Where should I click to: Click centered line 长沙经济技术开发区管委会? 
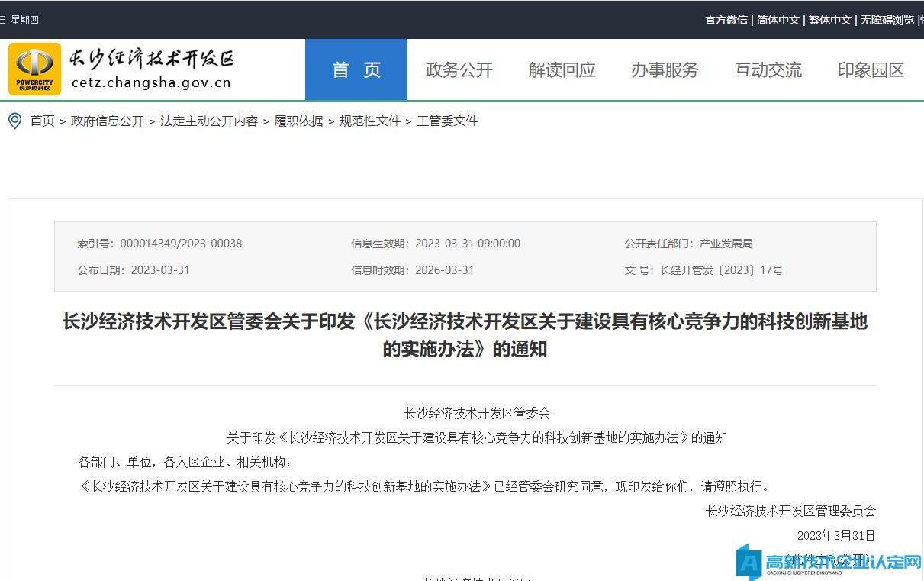coord(477,413)
